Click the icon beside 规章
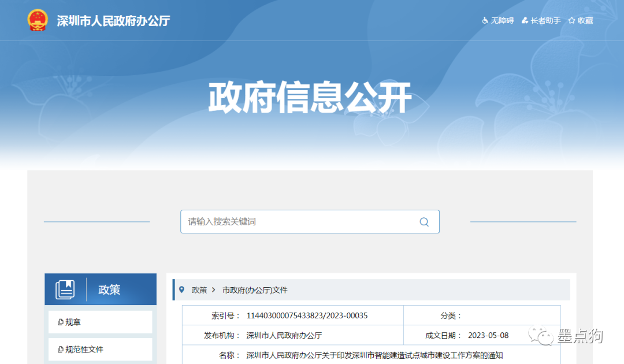The image size is (624, 364). point(60,322)
